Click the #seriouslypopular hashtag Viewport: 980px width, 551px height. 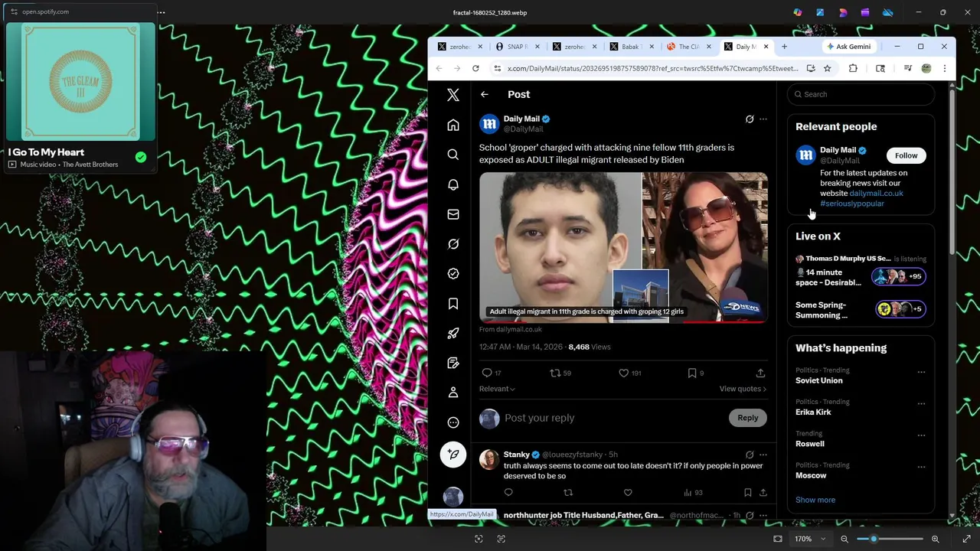point(852,204)
